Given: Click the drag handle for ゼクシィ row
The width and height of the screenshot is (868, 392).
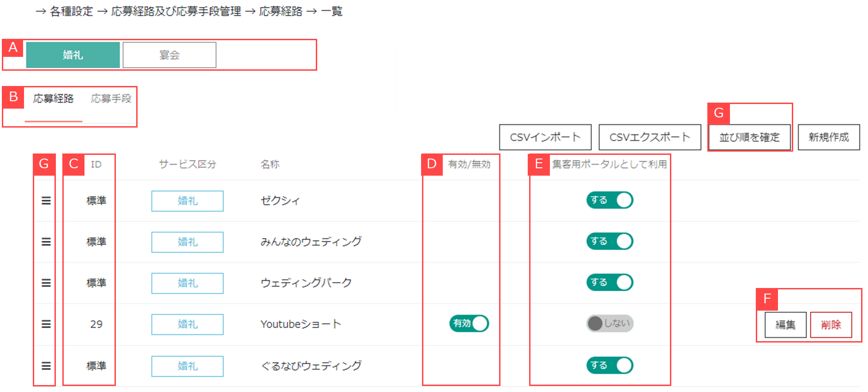Looking at the screenshot, I should [46, 201].
